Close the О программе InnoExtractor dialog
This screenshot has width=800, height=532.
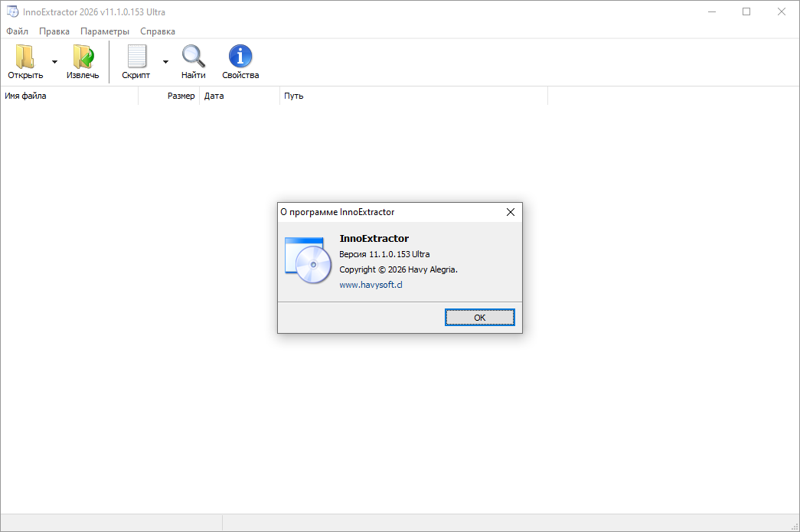pos(511,212)
